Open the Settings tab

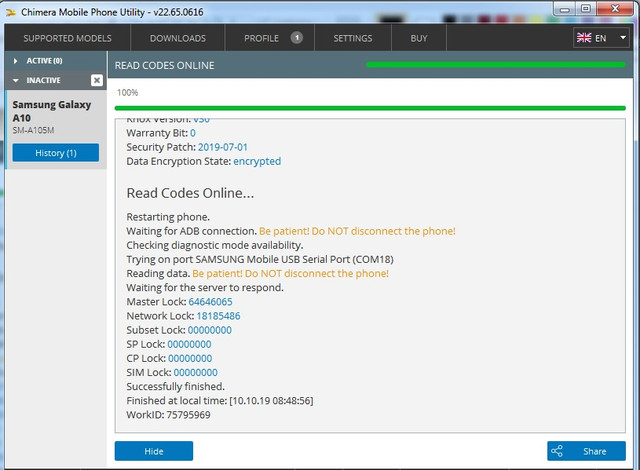[353, 38]
